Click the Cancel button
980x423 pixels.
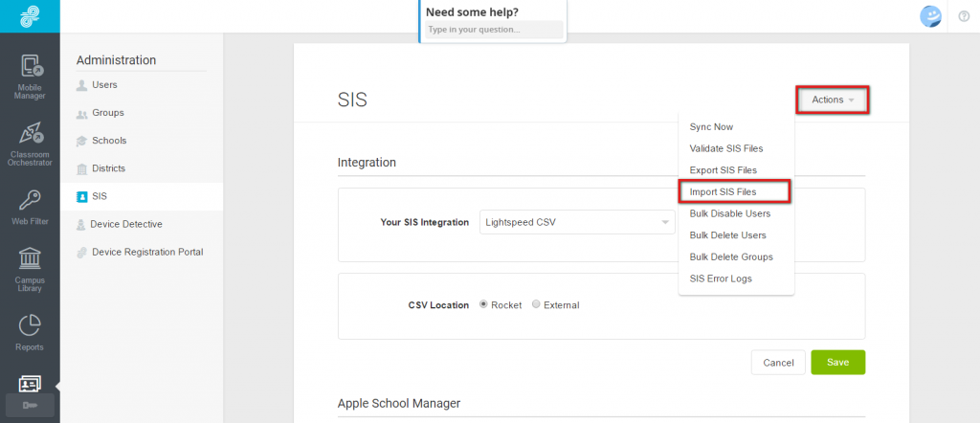[778, 363]
